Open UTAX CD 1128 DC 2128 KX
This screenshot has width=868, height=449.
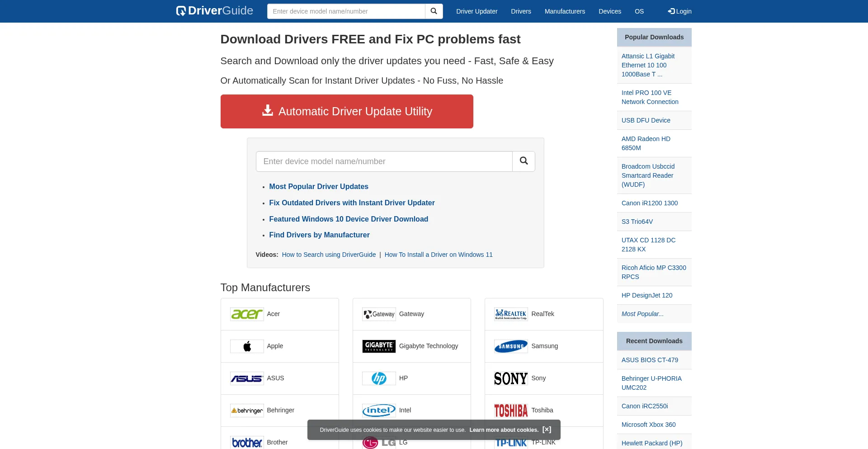[648, 245]
